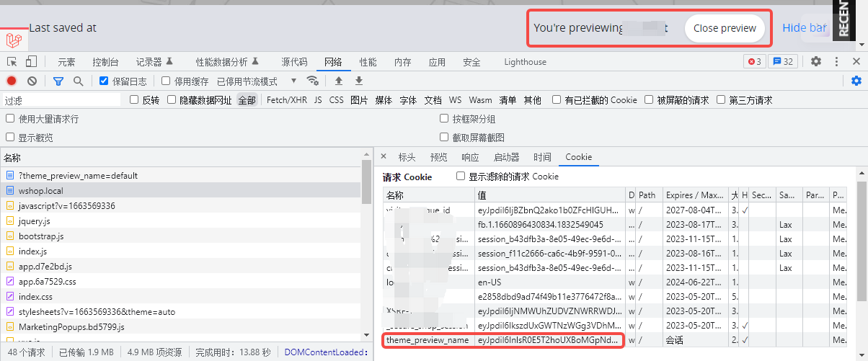The height and width of the screenshot is (361, 868).
Task: Toggle the network filter funnel icon
Action: (x=58, y=81)
